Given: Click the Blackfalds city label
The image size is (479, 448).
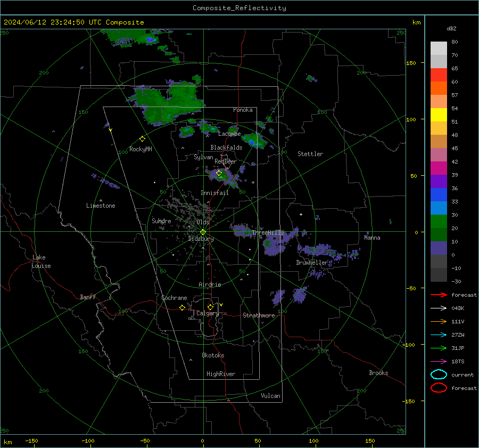Looking at the screenshot, I should click(x=226, y=148).
